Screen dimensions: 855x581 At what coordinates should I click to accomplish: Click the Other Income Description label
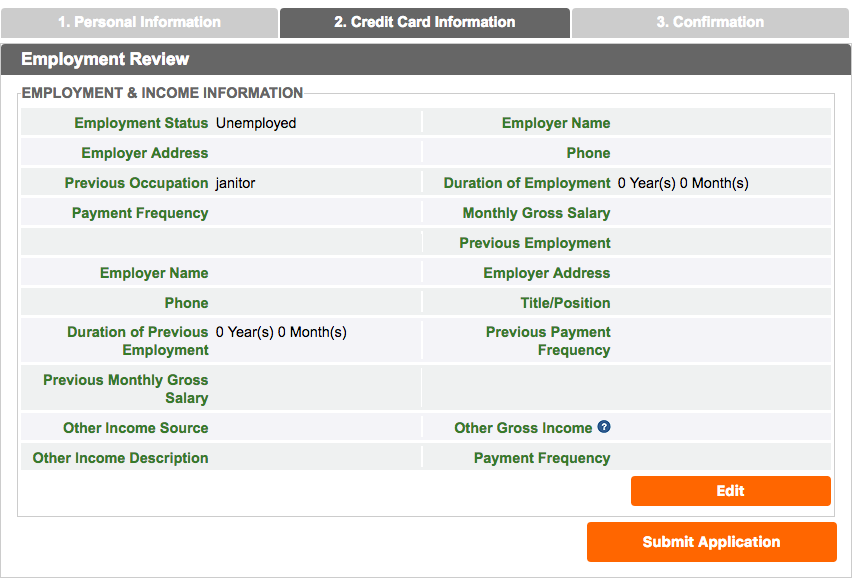[121, 458]
